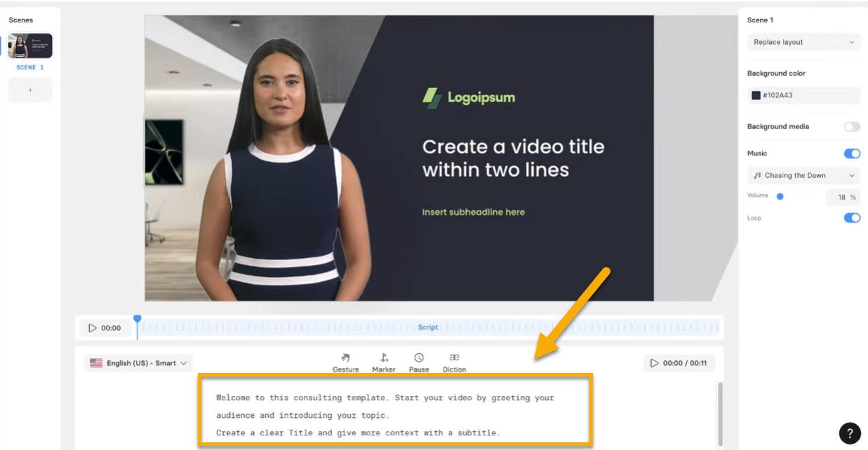868x450 pixels.
Task: Turn off the Music toggle
Action: pyautogui.click(x=852, y=154)
